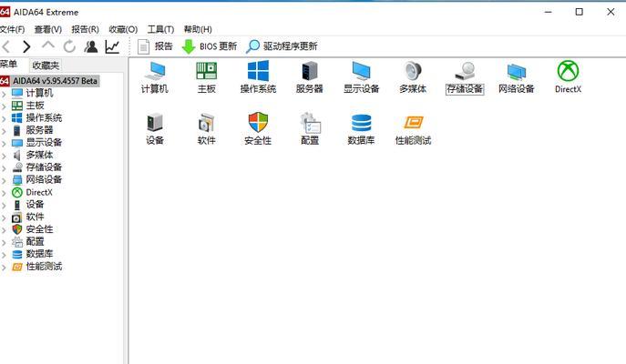Screen dimensions: 626x364
Task: Expand the 显示设备 tree node chevron
Action: point(4,144)
